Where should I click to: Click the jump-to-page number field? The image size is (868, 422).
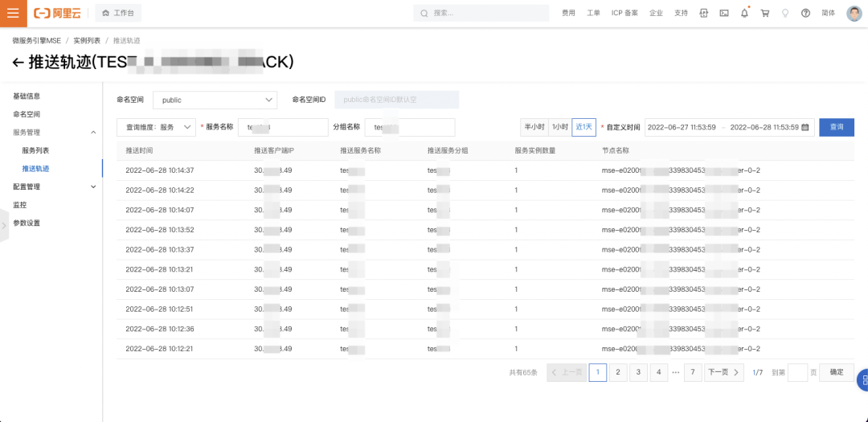point(797,373)
